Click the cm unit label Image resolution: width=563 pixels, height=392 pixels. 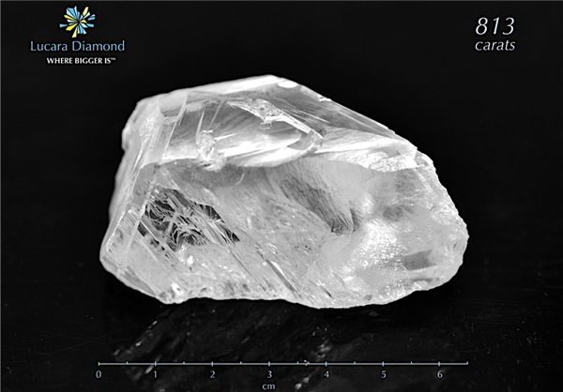click(x=268, y=386)
